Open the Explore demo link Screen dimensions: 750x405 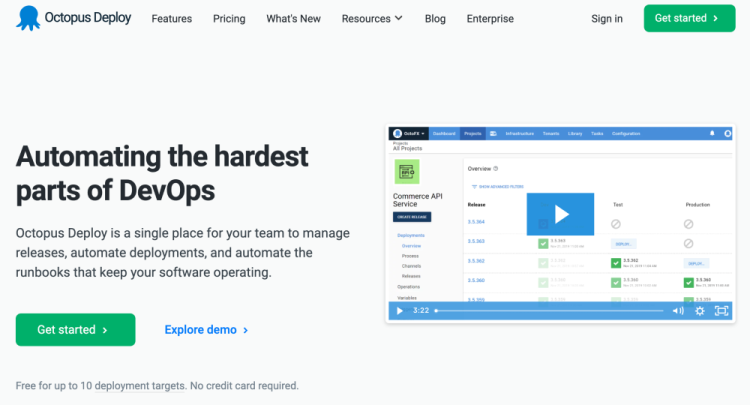tap(206, 330)
